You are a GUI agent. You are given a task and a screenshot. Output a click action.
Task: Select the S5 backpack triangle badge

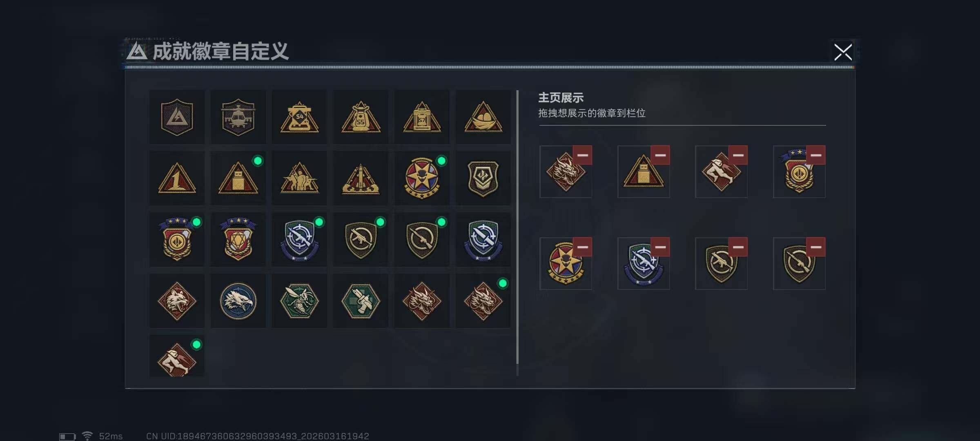coord(361,117)
